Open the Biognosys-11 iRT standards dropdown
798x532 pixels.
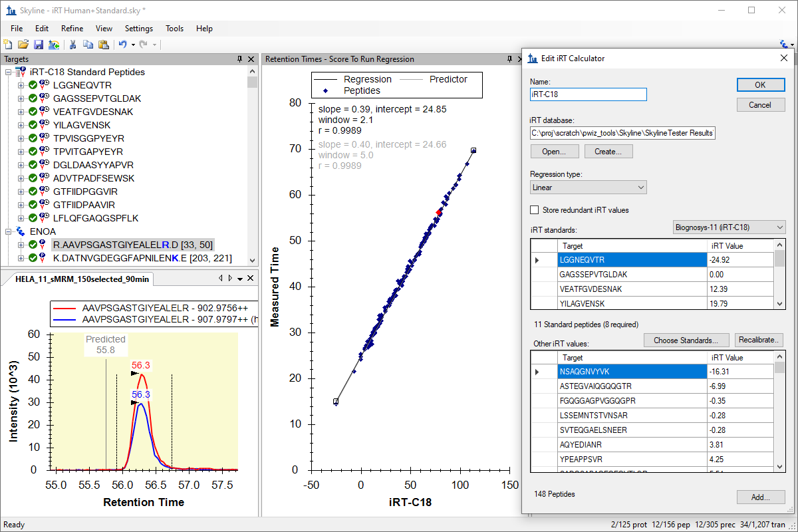click(x=729, y=227)
